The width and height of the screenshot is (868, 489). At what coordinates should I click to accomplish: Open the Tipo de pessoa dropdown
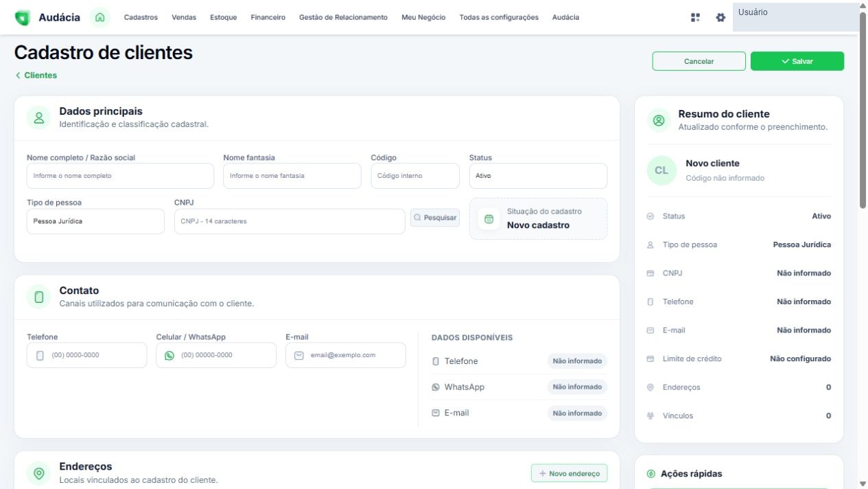coord(95,221)
